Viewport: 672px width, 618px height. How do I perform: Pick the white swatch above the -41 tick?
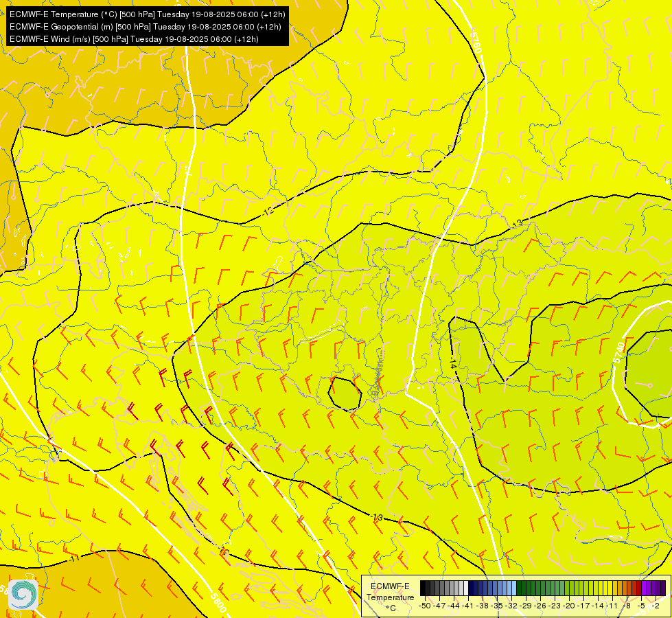[x=466, y=588]
